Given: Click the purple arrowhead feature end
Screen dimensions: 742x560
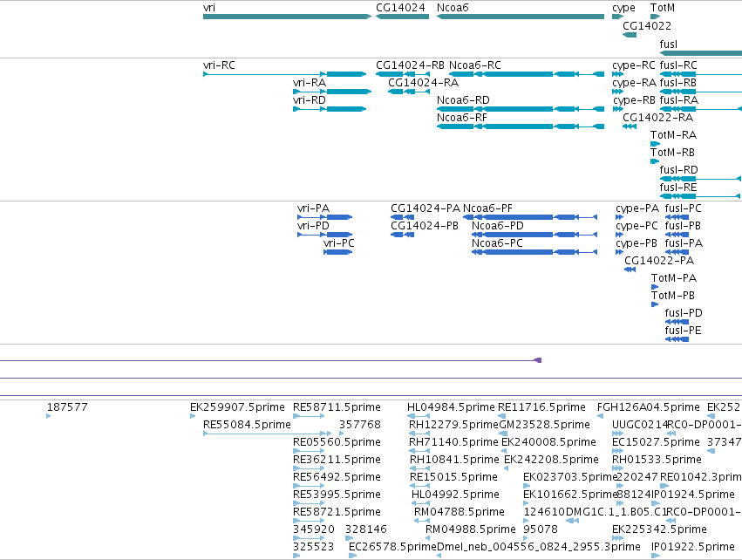Looking at the screenshot, I should 538,360.
